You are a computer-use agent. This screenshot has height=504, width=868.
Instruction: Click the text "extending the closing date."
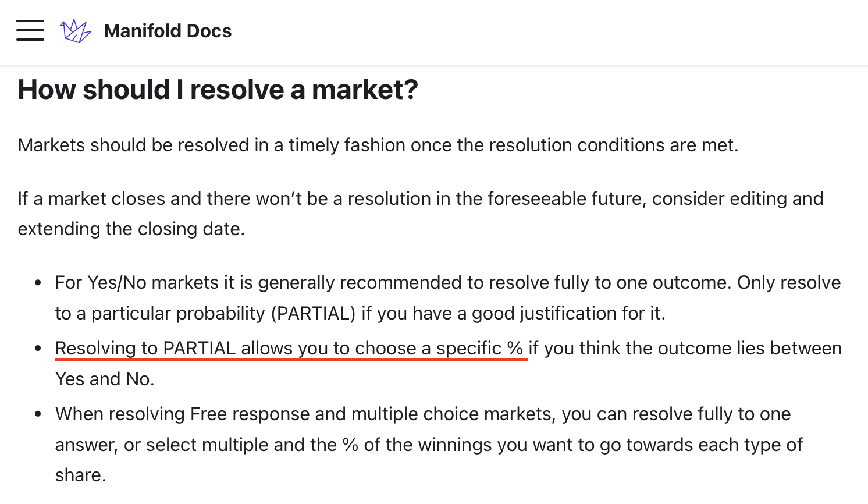tap(131, 229)
